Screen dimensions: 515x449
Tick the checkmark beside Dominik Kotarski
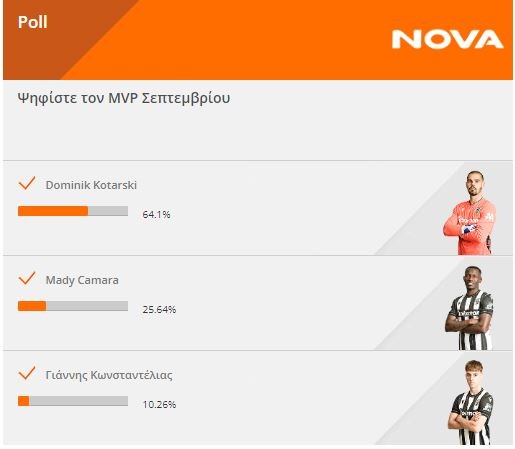(27, 183)
